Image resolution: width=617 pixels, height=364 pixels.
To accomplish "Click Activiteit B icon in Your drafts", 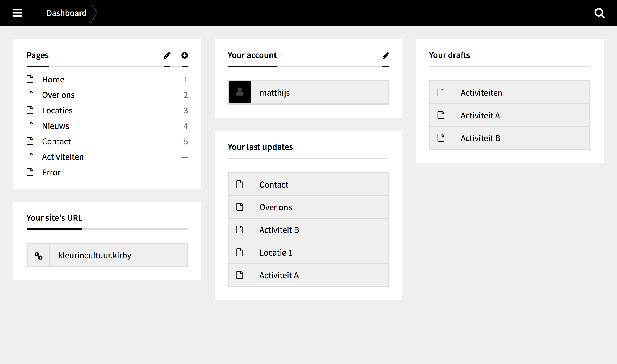I will point(441,138).
